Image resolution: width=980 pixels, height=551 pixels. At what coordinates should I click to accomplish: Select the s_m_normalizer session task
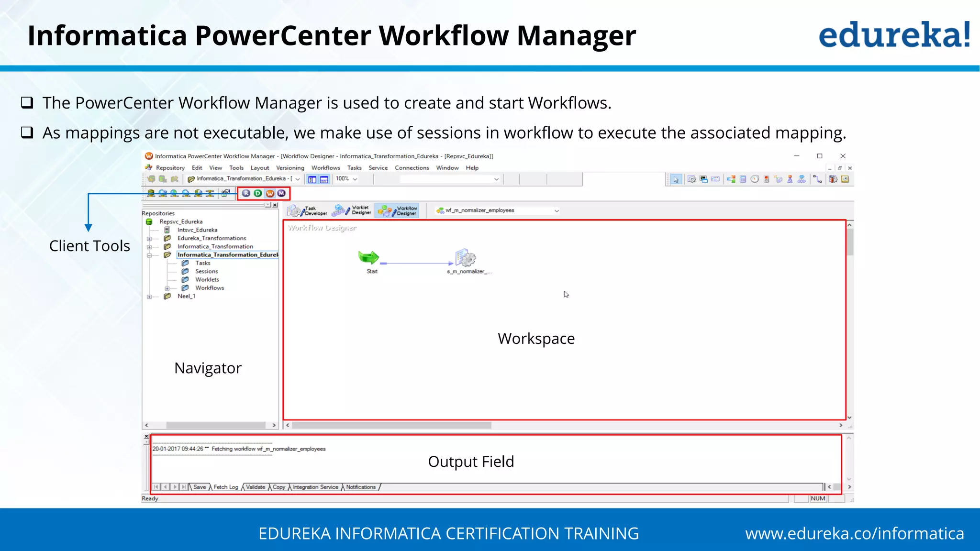[466, 258]
